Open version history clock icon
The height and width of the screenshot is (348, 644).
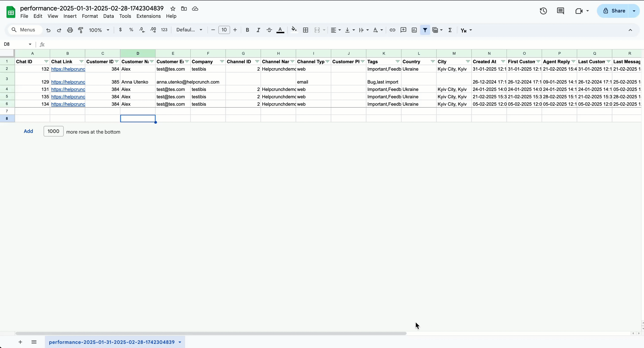543,11
